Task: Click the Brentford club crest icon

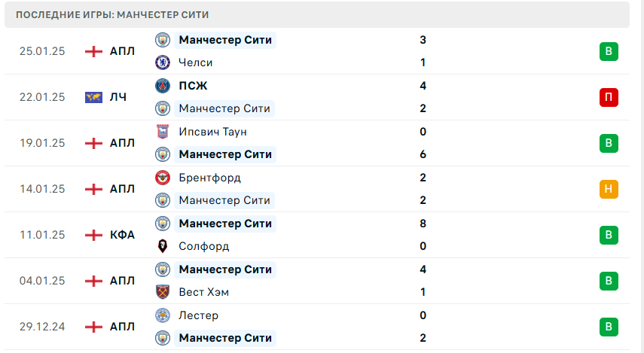Action: point(162,178)
